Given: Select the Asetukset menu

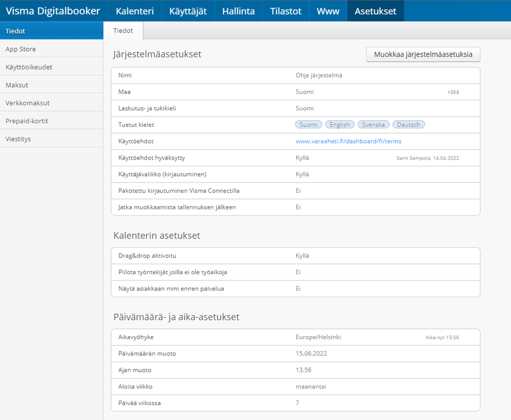Looking at the screenshot, I should coord(375,11).
